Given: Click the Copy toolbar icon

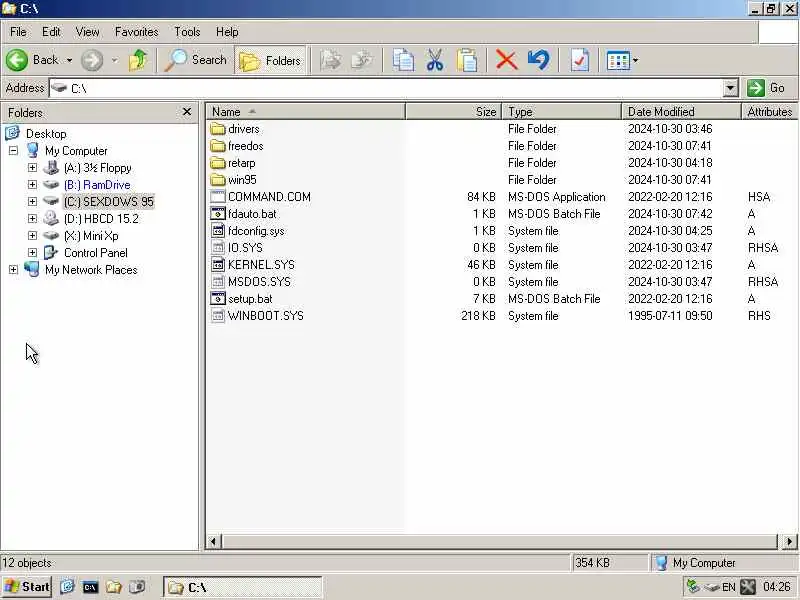Looking at the screenshot, I should click(x=403, y=60).
